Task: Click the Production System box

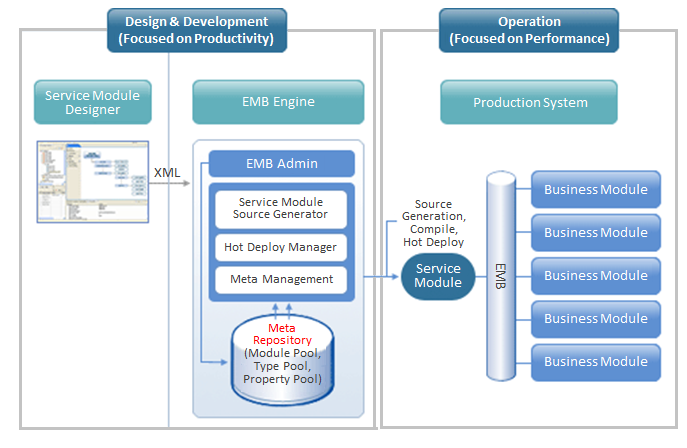Action: (x=529, y=102)
